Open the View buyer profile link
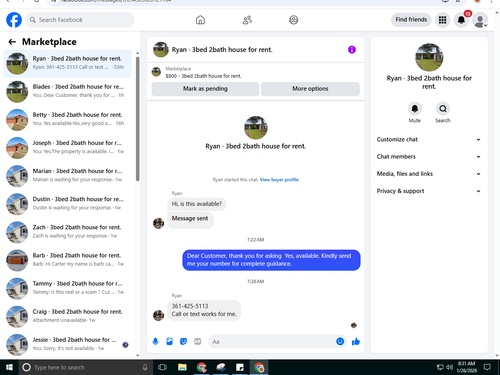Screen dimensions: 500x375 (x=279, y=180)
